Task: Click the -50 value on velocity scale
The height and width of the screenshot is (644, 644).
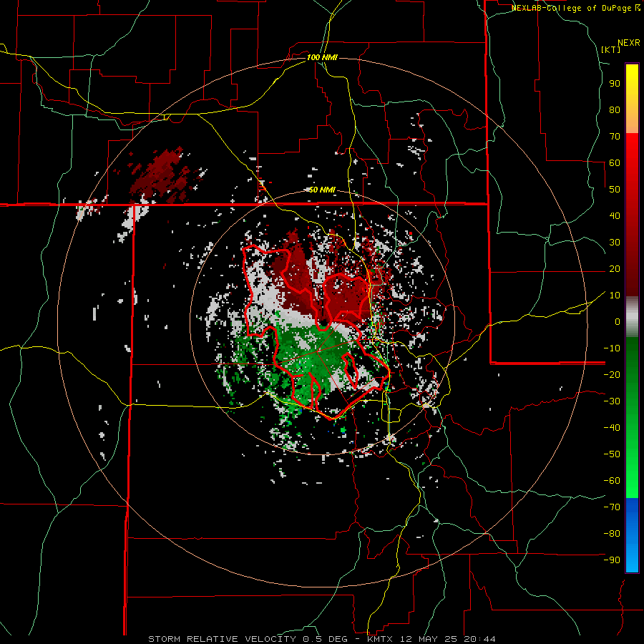Action: tap(612, 454)
